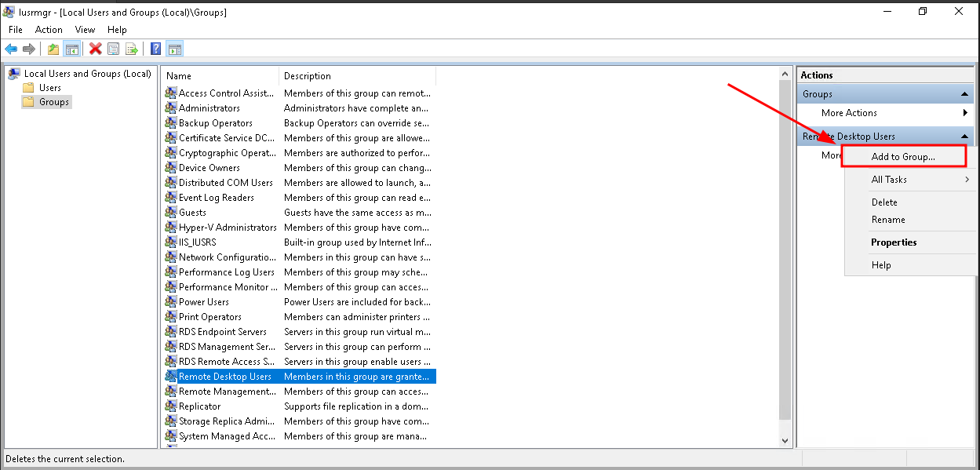
Task: Open Properties via the toolbar icon
Action: 114,49
